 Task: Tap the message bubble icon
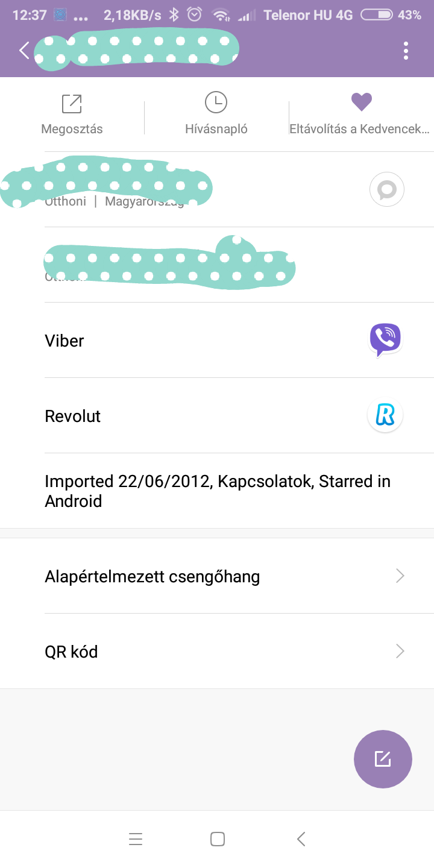[386, 190]
